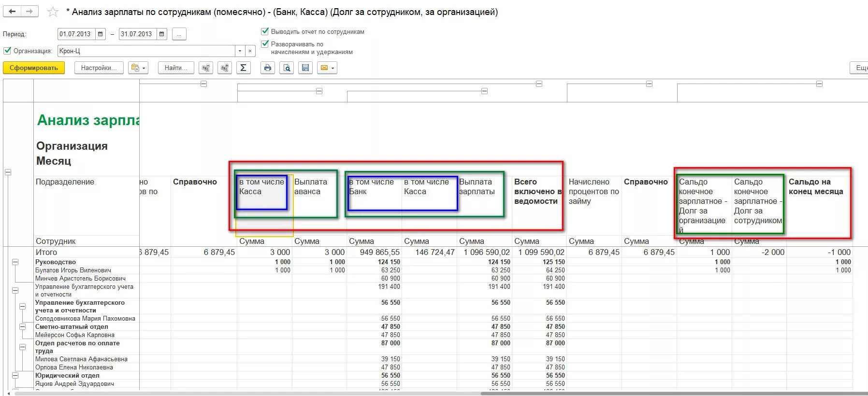Click the Сальдо на конец месяца header
The height and width of the screenshot is (396, 868).
coord(819,206)
